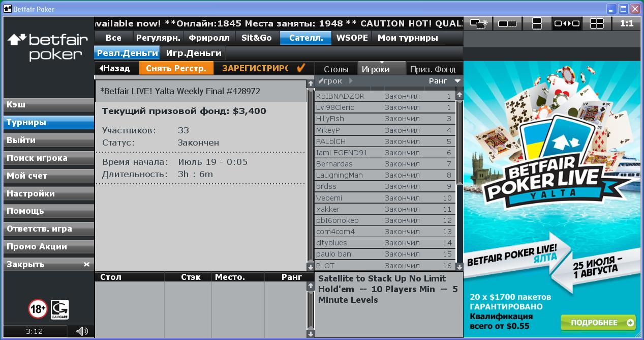Go back using the Назад arrow
Viewport: 644px width, 340px height.
115,68
